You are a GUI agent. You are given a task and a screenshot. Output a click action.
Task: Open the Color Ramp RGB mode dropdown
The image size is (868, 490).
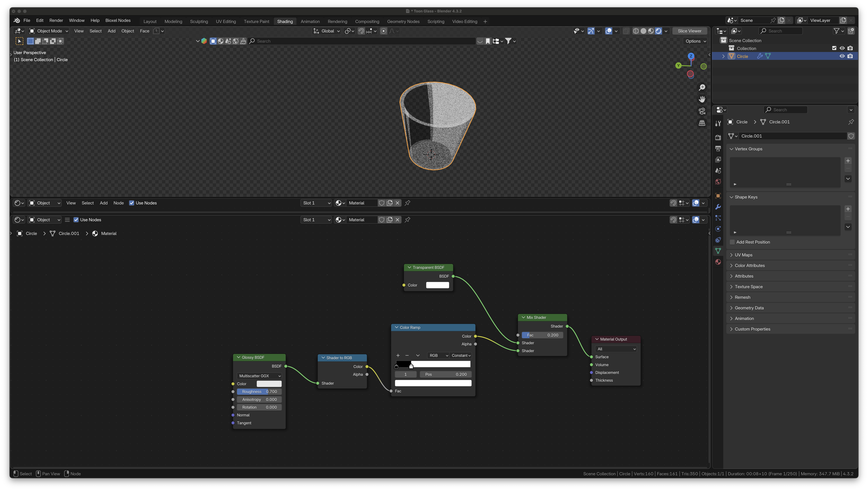[x=438, y=355]
